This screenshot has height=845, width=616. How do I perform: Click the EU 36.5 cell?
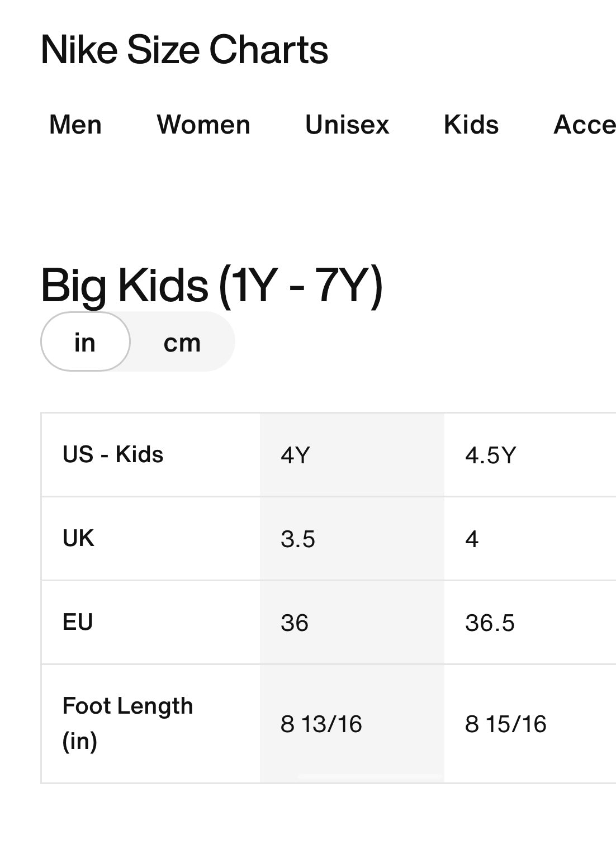click(530, 623)
